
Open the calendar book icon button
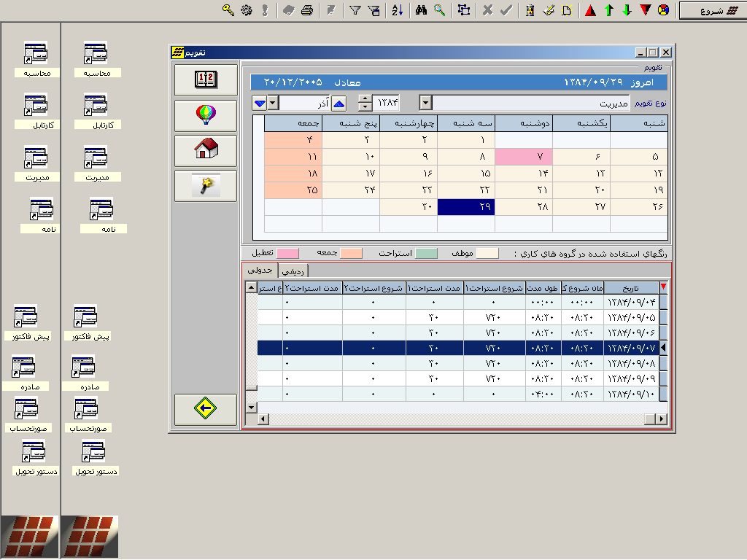(206, 80)
